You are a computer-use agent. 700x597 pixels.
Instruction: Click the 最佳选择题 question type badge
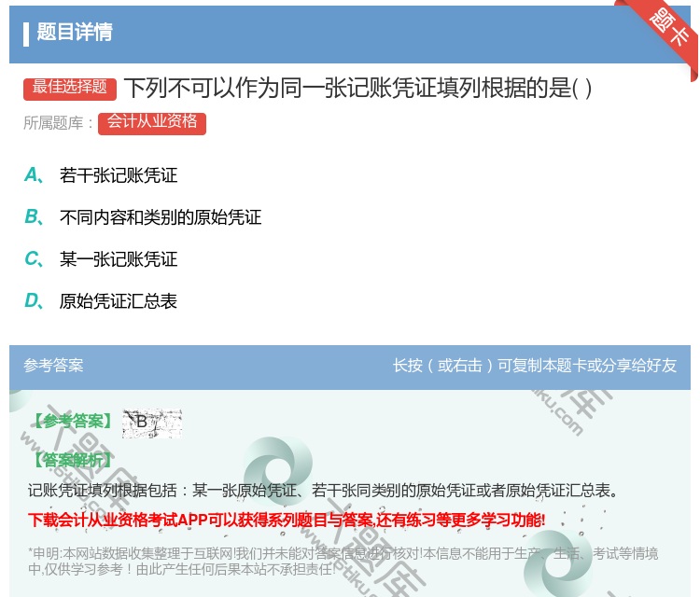tap(70, 88)
